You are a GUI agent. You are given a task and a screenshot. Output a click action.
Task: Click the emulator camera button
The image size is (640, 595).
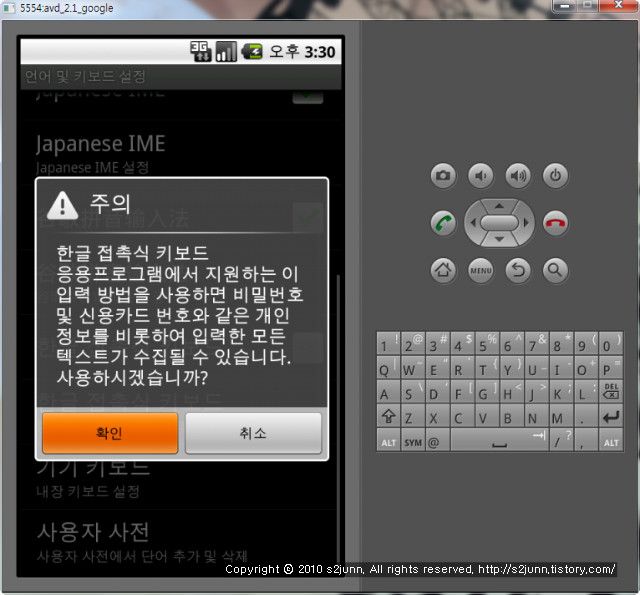click(x=443, y=176)
